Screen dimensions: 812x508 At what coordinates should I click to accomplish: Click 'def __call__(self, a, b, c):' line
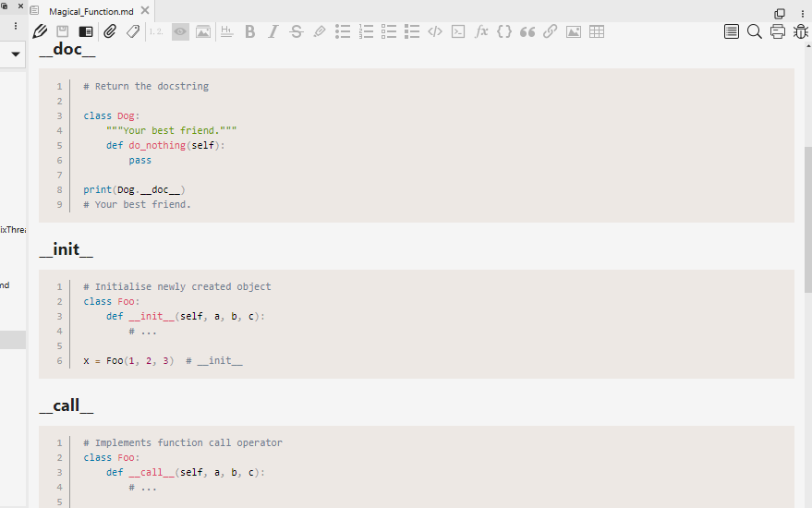[186, 473]
